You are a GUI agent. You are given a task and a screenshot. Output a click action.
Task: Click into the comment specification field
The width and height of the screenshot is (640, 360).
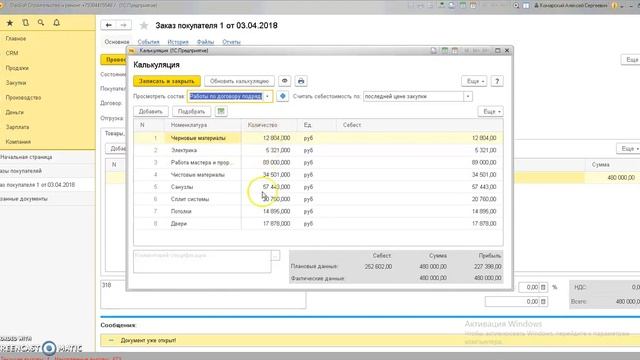[202, 261]
